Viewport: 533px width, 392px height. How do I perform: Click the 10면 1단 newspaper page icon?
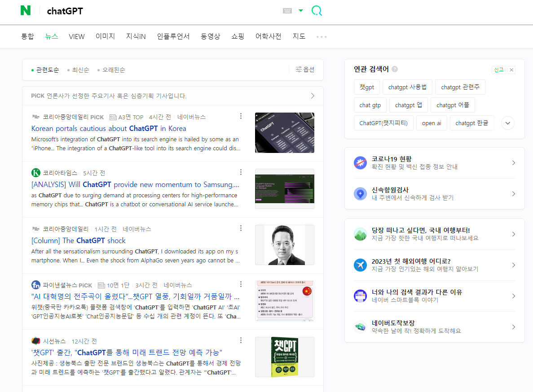click(101, 285)
